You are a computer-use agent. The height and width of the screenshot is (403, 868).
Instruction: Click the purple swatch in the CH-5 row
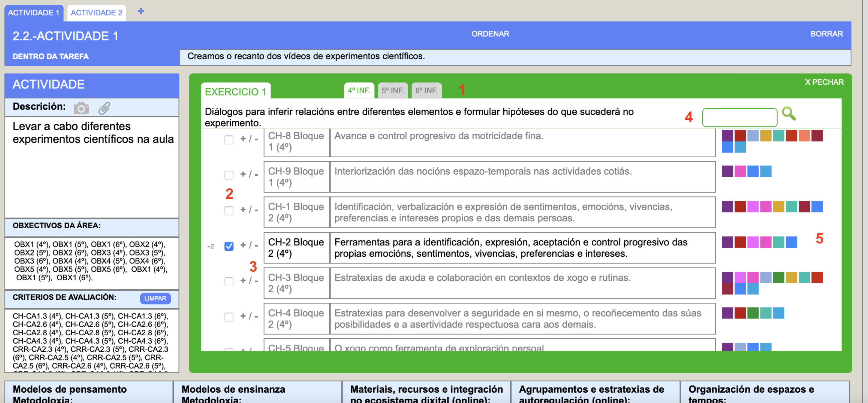click(x=727, y=347)
